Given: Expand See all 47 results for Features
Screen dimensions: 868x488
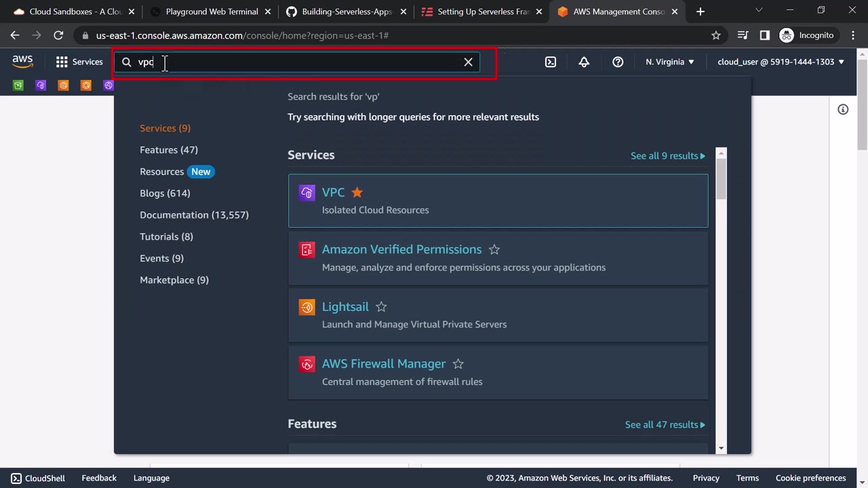Looking at the screenshot, I should pyautogui.click(x=665, y=425).
